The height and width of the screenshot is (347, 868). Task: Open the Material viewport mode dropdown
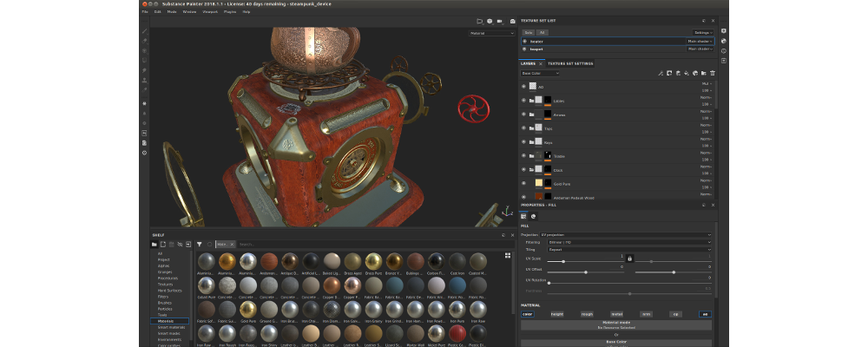pos(491,33)
